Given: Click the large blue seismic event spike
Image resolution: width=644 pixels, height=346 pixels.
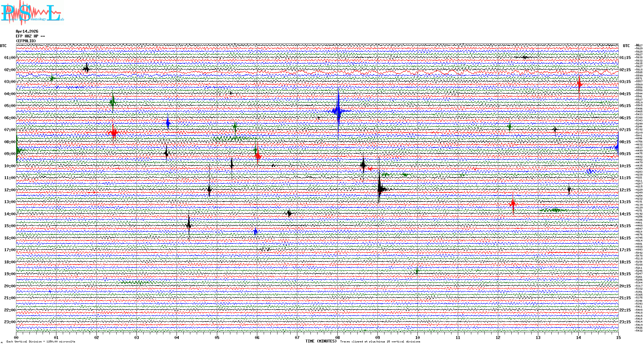Looking at the screenshot, I should tap(338, 111).
